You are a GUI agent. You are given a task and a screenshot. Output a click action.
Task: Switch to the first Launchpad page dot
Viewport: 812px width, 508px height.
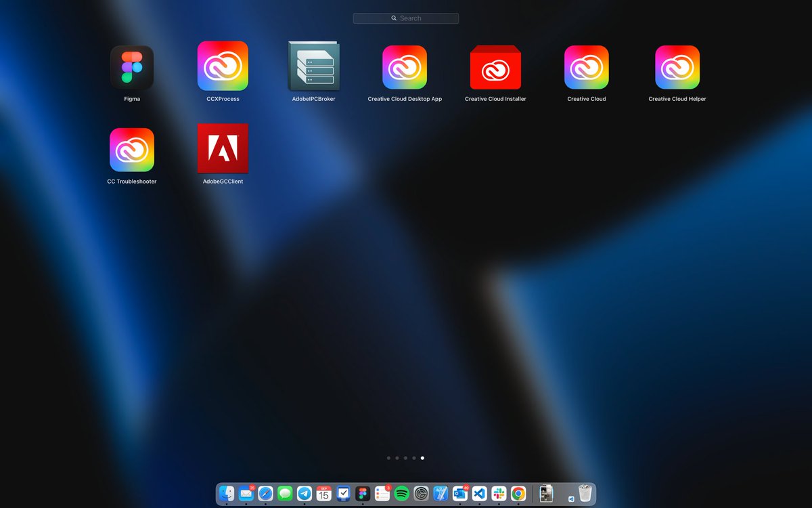388,458
